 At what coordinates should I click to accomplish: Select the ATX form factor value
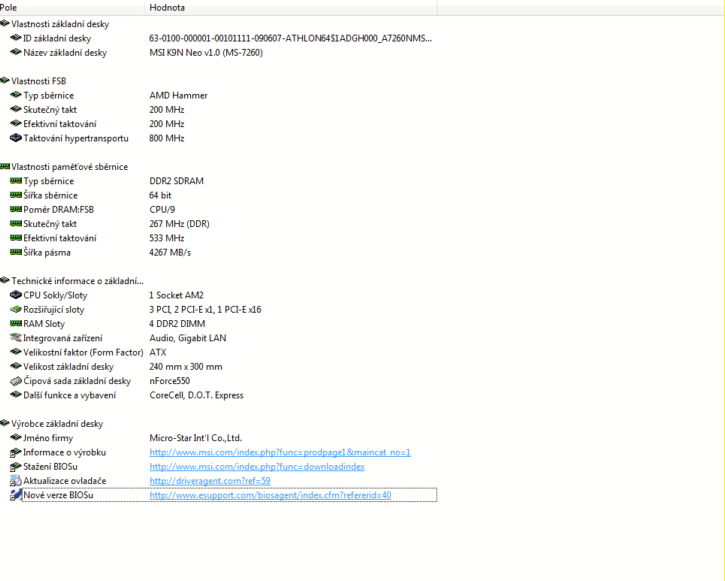(158, 353)
